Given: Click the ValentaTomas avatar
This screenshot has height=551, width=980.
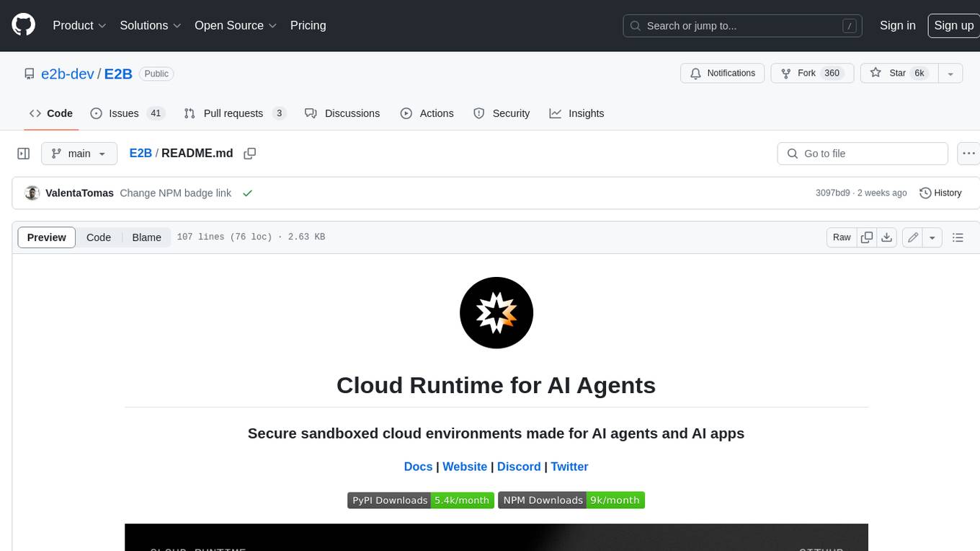Looking at the screenshot, I should coord(32,193).
